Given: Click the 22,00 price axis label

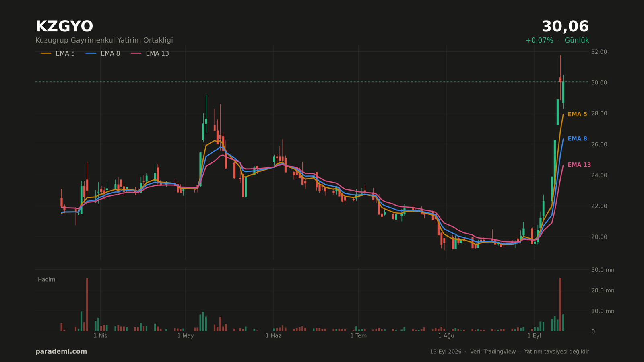Looking at the screenshot, I should pyautogui.click(x=599, y=206).
